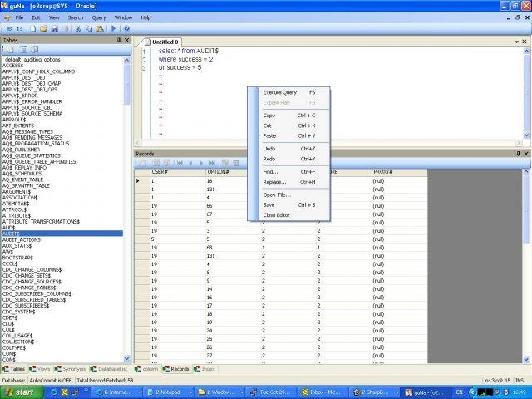Run query with the blue play icon
The image size is (532, 399).
point(113,29)
